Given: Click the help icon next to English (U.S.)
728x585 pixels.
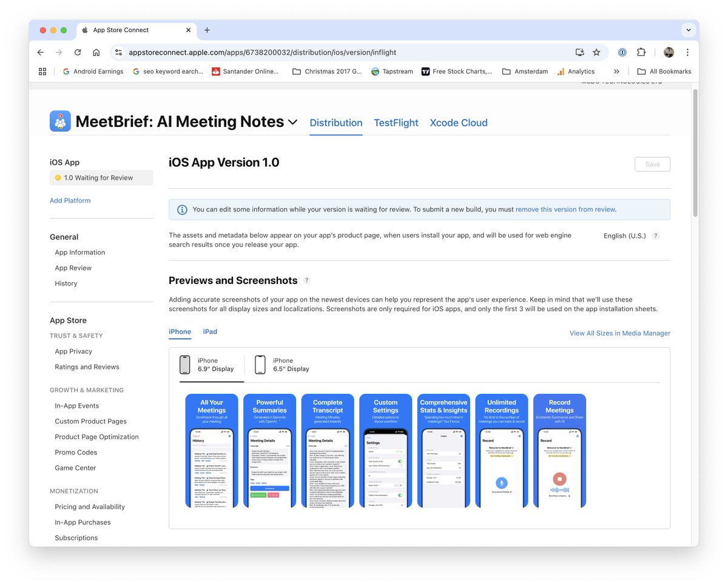Looking at the screenshot, I should tap(655, 236).
